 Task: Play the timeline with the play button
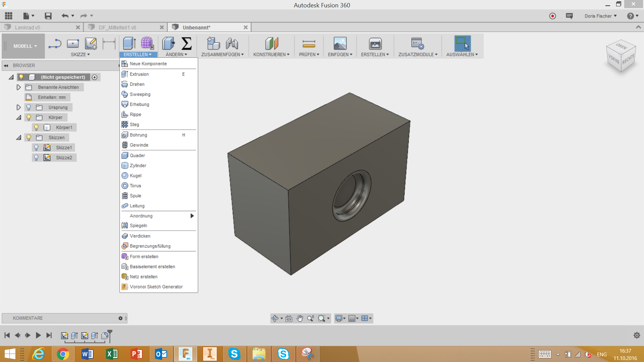38,335
